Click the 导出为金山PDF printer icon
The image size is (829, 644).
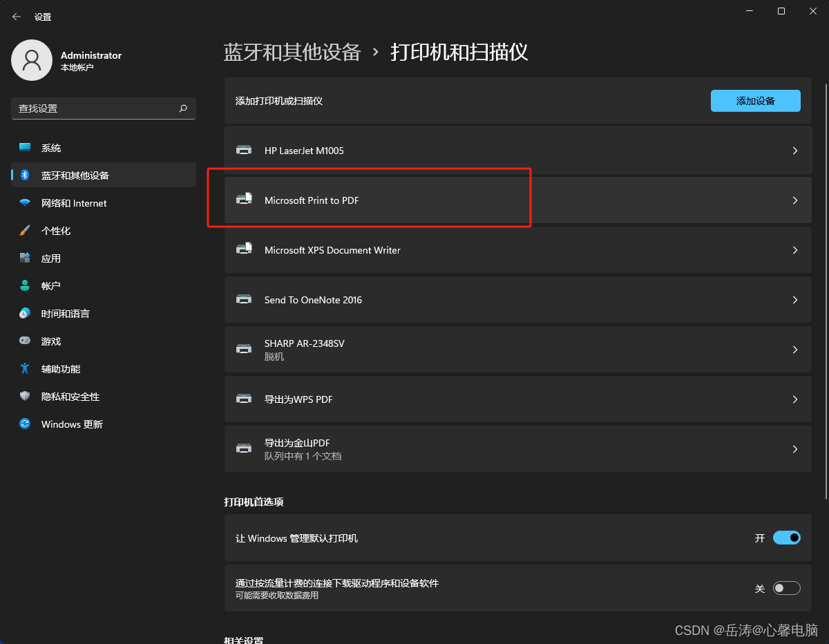(x=244, y=448)
